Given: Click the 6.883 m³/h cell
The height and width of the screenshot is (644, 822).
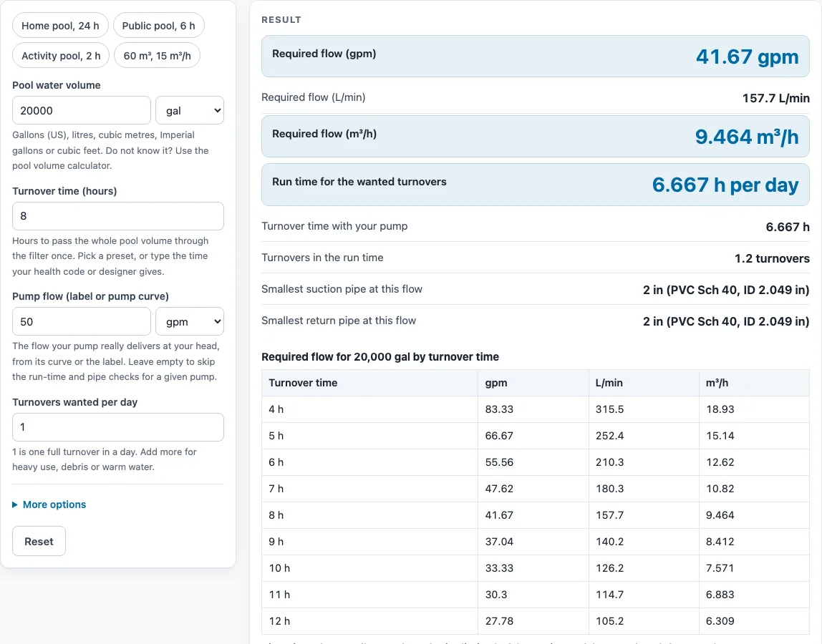Looking at the screenshot, I should click(x=755, y=595).
